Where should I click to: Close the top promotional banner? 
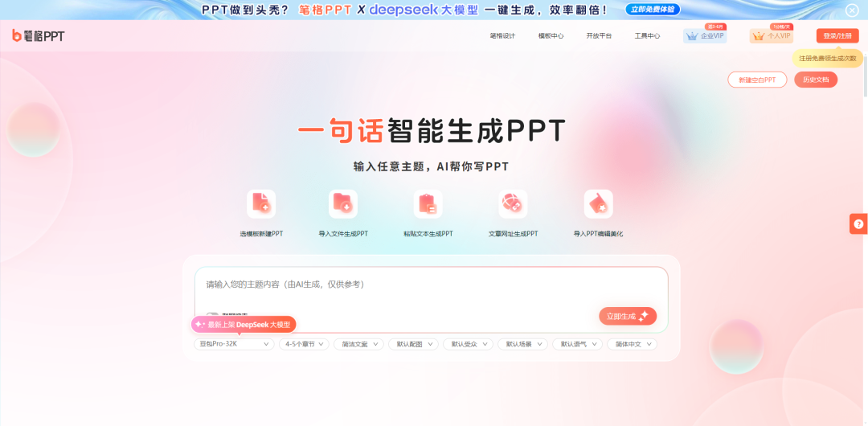pyautogui.click(x=851, y=10)
